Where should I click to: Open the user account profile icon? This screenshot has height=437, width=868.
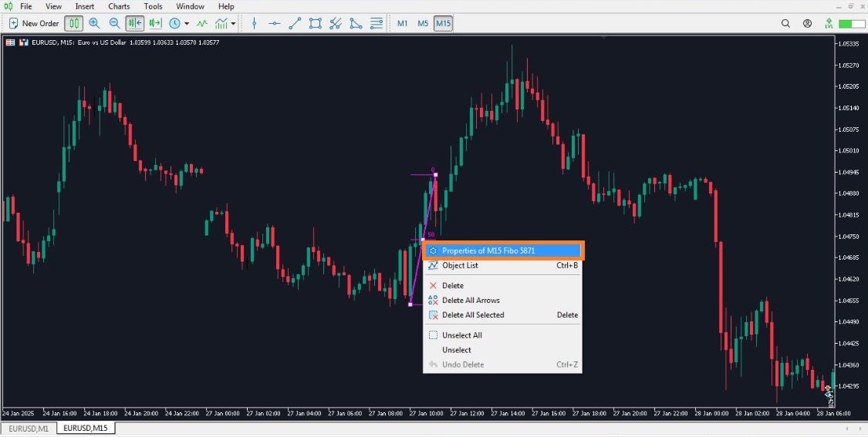[807, 23]
